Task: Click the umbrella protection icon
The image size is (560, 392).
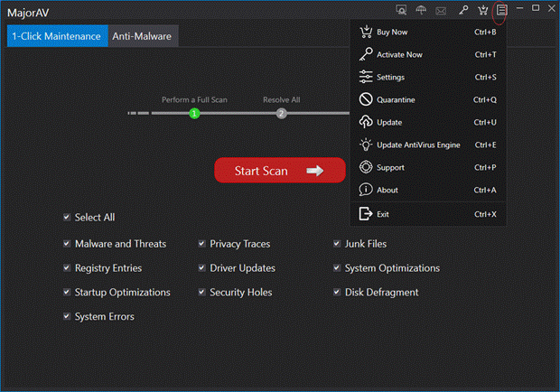Action: (x=421, y=10)
